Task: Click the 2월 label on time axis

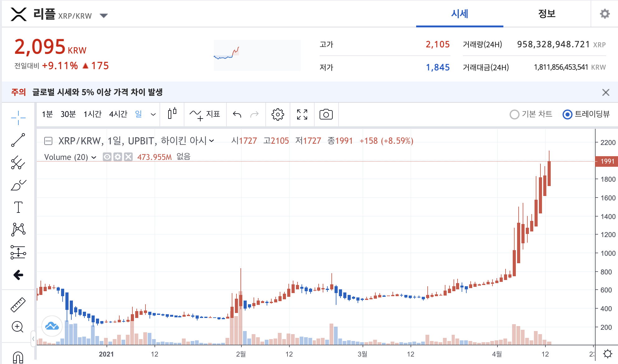Action: 241,354
